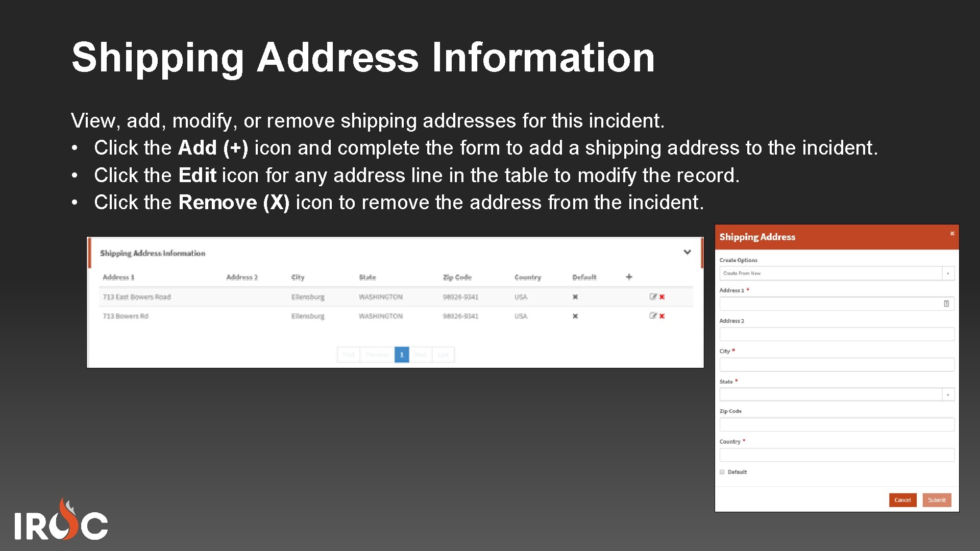Open the State dropdown in the form
Image resolution: width=980 pixels, height=551 pixels.
(x=948, y=394)
